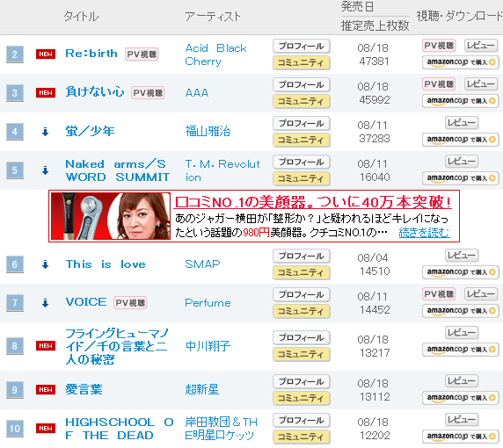This screenshot has width=503, height=448.
Task: Click NEW badge on 愛言葉 row
Action: coord(46,390)
